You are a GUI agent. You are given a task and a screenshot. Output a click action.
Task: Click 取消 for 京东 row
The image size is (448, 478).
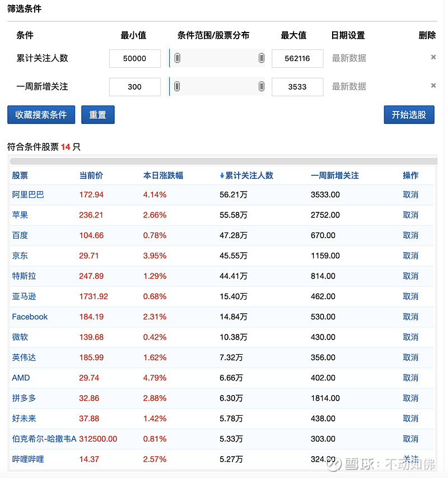410,256
